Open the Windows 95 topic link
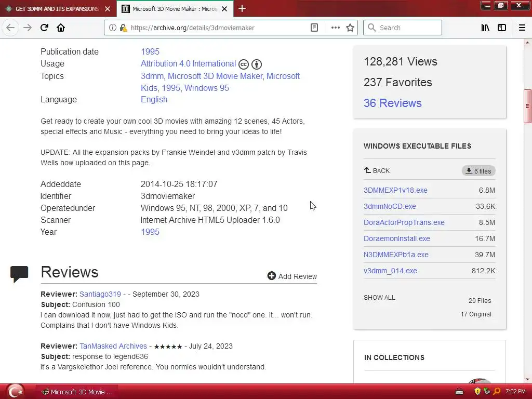 [x=207, y=88]
